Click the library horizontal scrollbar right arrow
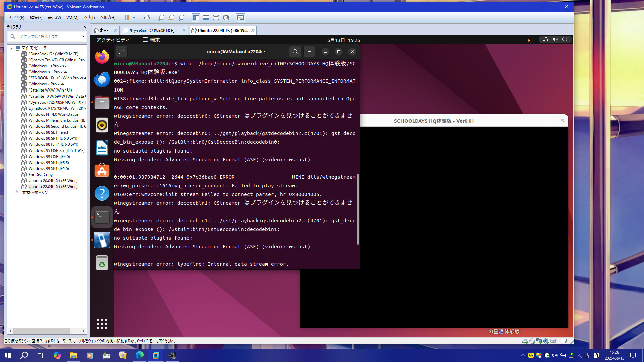 [x=84, y=331]
